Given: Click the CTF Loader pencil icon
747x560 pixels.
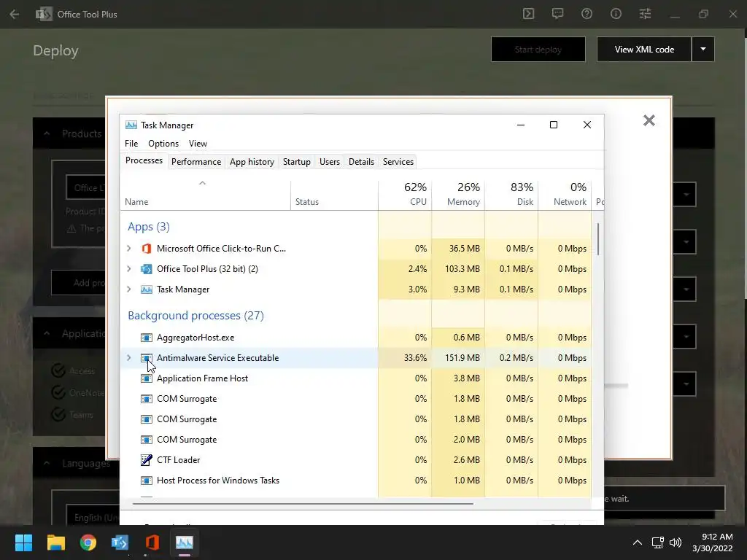Looking at the screenshot, I should click(x=146, y=460).
